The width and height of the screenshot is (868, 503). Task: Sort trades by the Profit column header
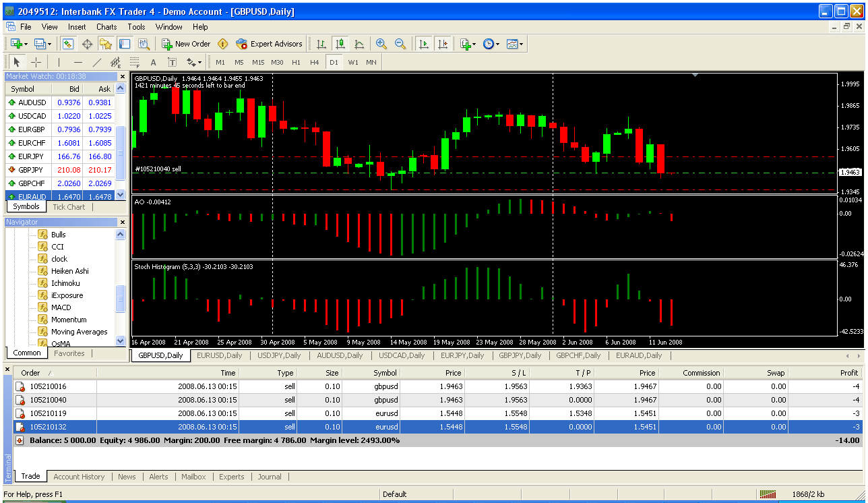point(825,373)
